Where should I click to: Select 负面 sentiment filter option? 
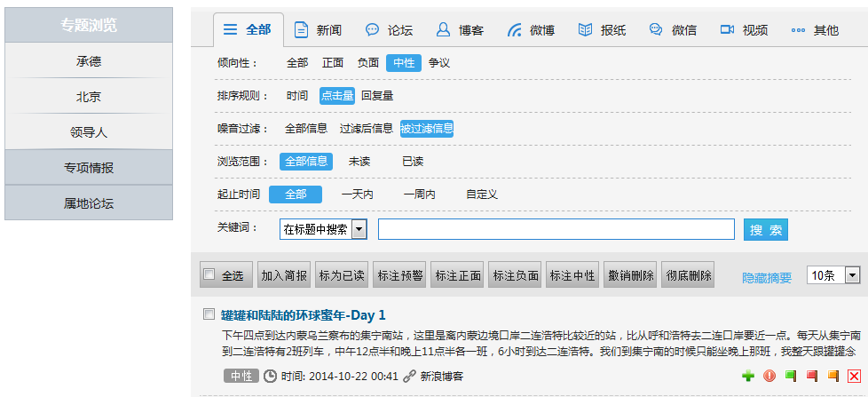tap(367, 63)
